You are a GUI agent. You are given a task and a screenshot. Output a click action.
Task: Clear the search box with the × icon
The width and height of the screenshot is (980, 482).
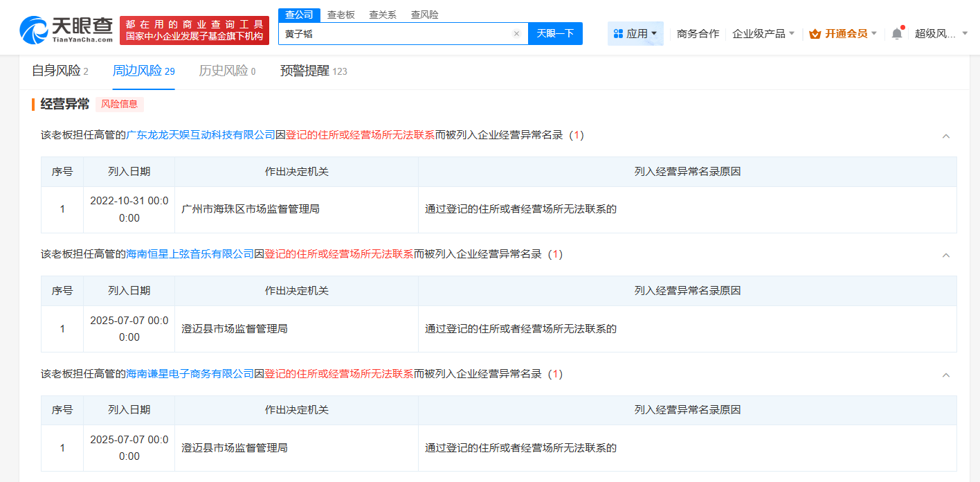516,33
